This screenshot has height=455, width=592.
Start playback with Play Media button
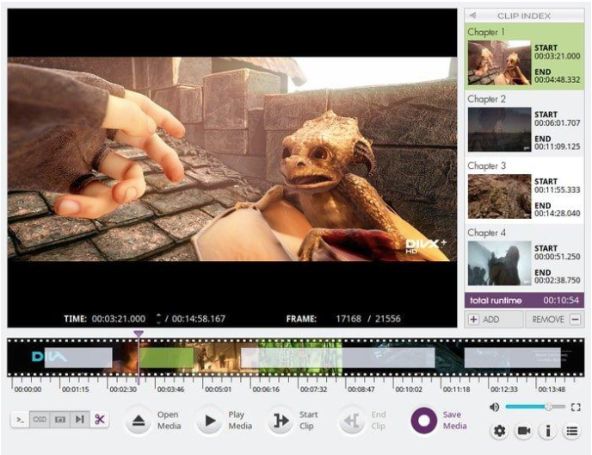[210, 420]
